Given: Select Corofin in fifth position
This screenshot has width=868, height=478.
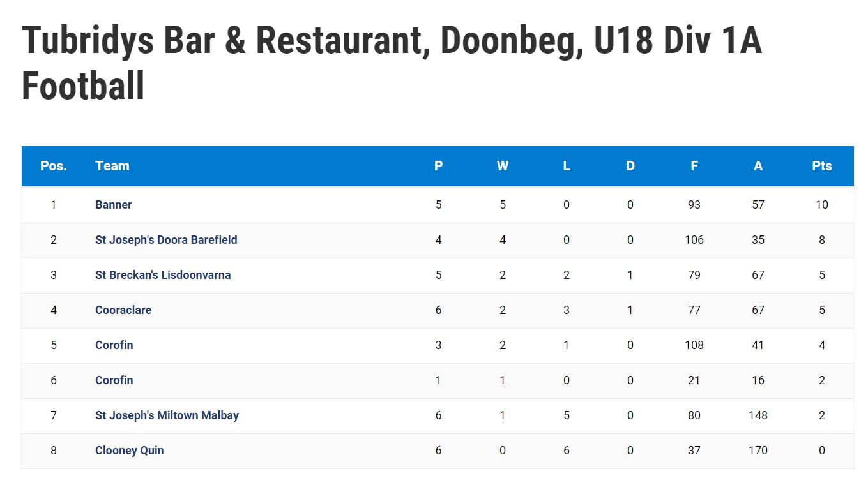Looking at the screenshot, I should [114, 345].
